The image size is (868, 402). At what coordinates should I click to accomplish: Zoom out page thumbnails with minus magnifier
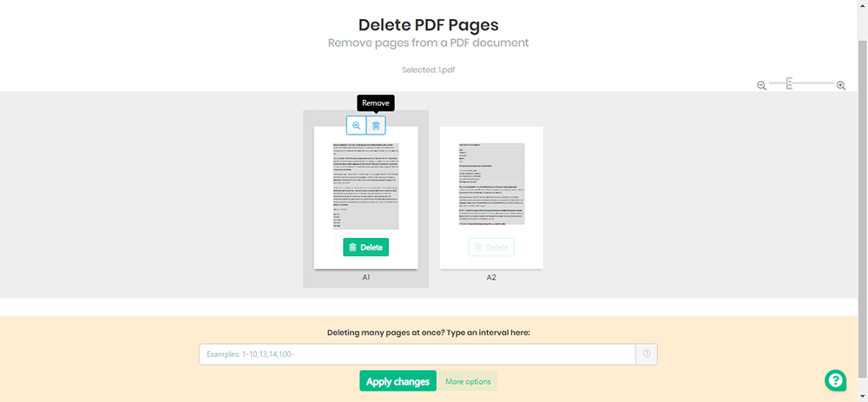click(x=761, y=85)
